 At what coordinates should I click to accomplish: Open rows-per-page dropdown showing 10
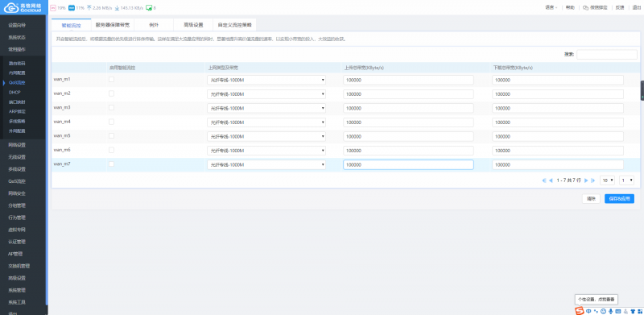(608, 180)
